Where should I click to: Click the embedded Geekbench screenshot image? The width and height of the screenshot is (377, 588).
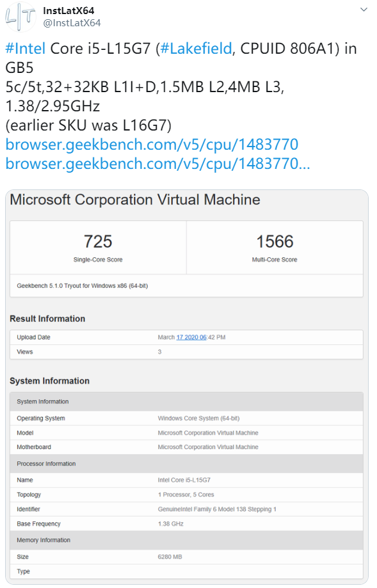point(188,384)
